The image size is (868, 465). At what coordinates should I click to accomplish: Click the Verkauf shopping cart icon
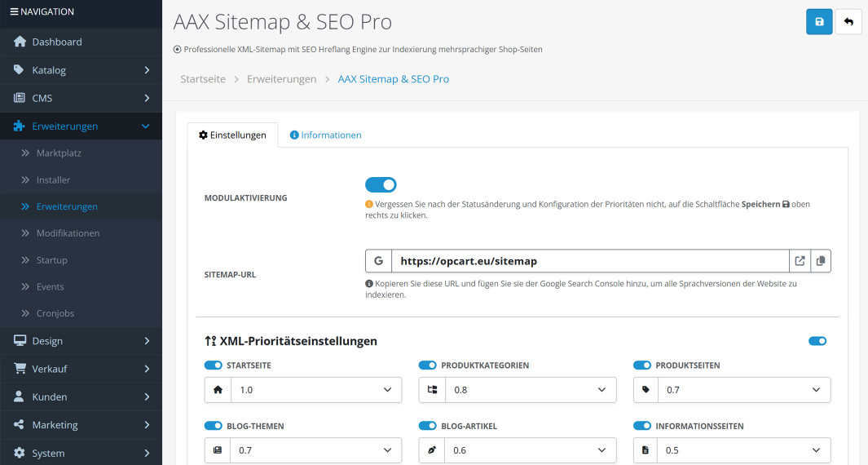coord(20,369)
